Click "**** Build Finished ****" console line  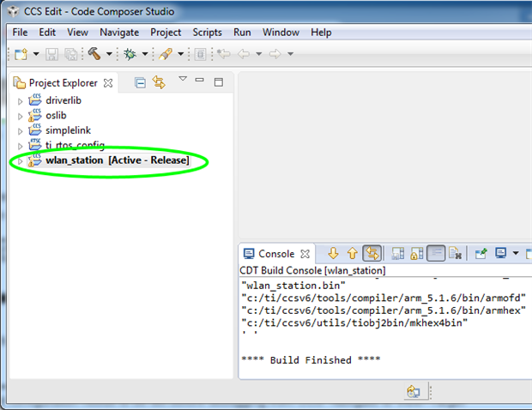click(x=311, y=359)
